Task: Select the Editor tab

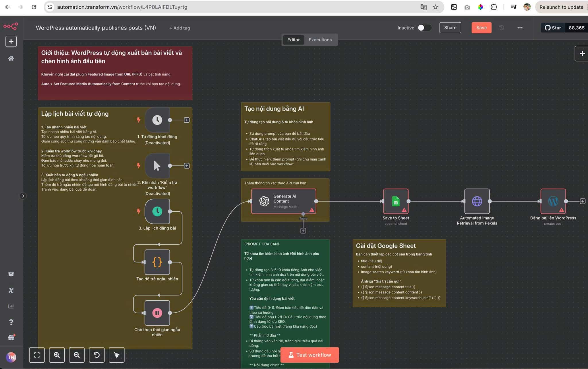Action: (x=293, y=40)
